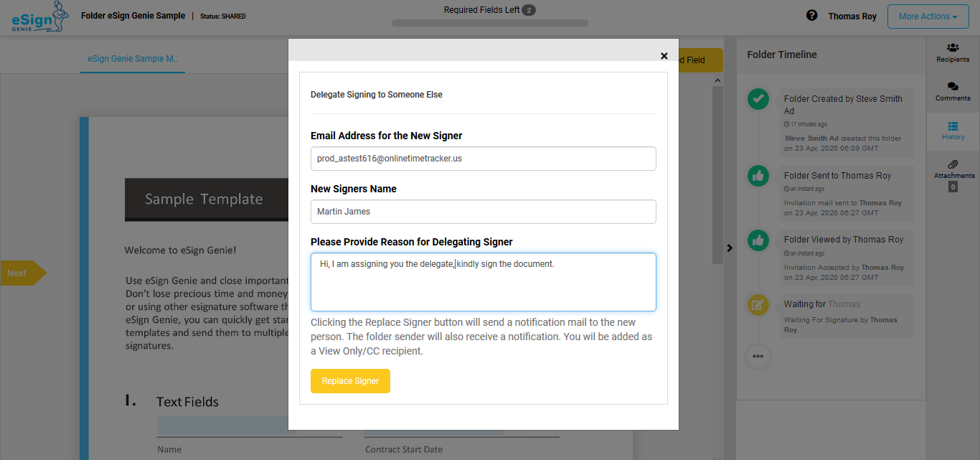The image size is (980, 460).
Task: Click the Folder Created checkmark icon
Action: coord(758,99)
